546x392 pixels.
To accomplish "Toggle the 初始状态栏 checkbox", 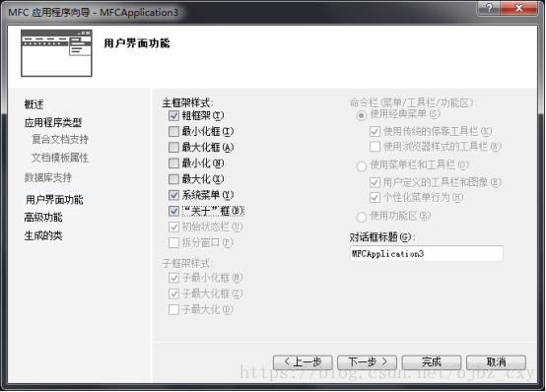I will click(173, 227).
